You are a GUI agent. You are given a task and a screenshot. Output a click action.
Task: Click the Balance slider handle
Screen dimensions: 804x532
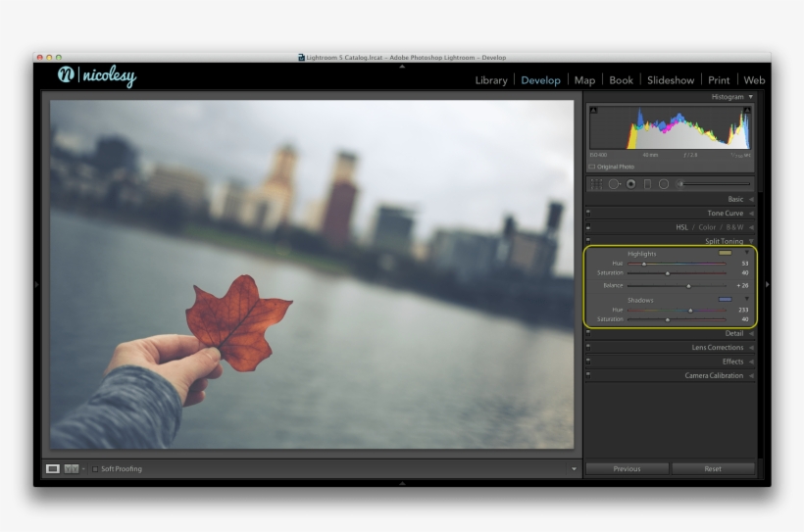(688, 286)
